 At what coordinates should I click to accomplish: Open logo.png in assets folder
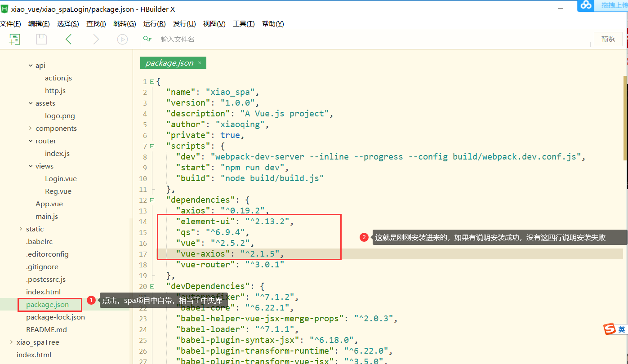coord(60,115)
